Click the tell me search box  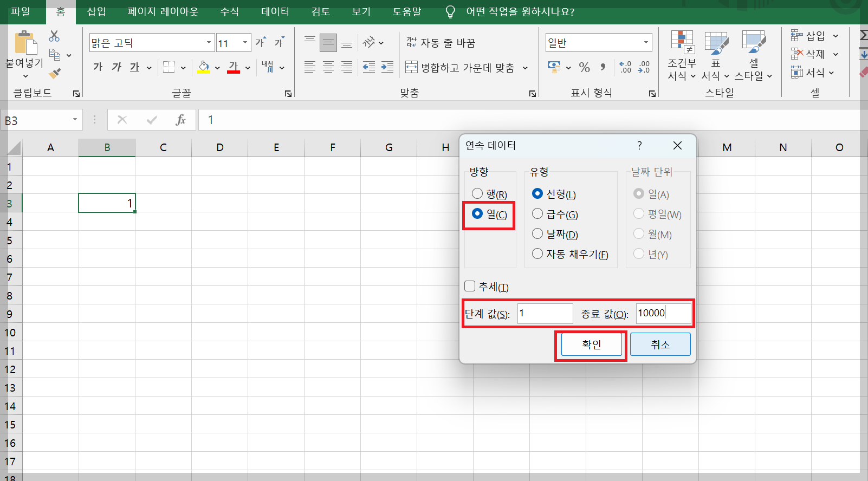(x=520, y=12)
